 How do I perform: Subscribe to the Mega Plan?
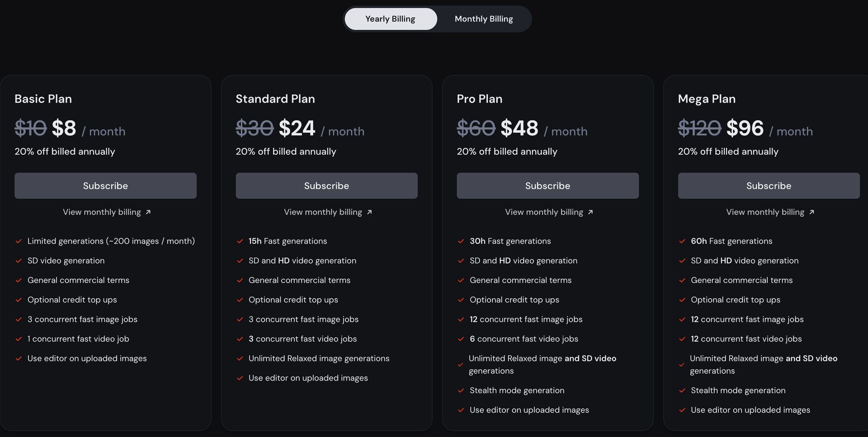tap(769, 186)
